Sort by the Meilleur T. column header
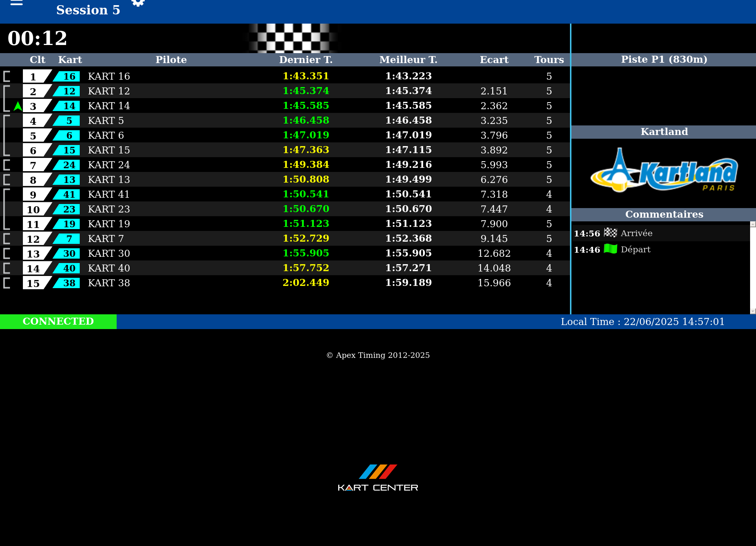This screenshot has height=546, width=756. coord(408,60)
